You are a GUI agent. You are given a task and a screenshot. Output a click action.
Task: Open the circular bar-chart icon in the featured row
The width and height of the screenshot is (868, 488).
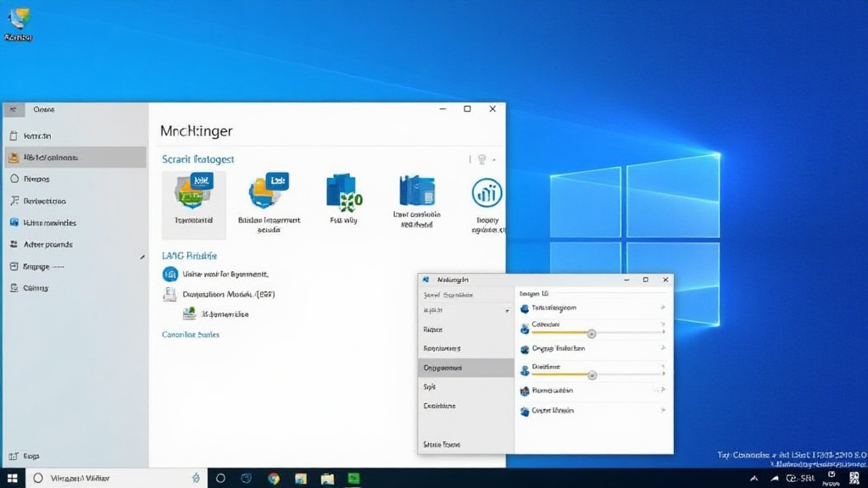[x=488, y=193]
